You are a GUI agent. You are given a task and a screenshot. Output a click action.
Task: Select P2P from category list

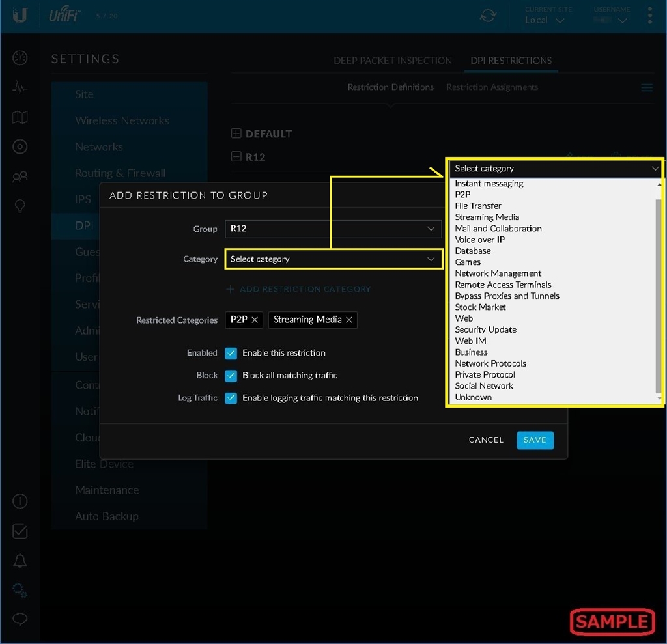462,195
